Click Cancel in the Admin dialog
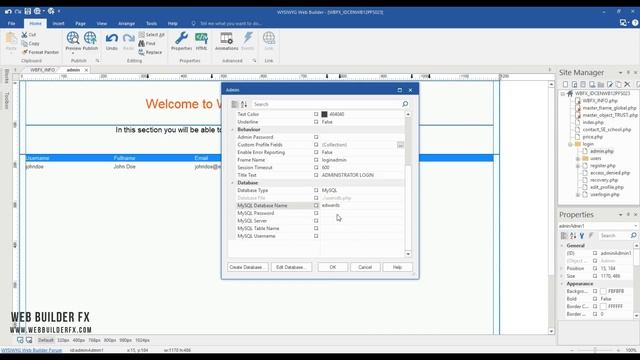 tap(365, 267)
